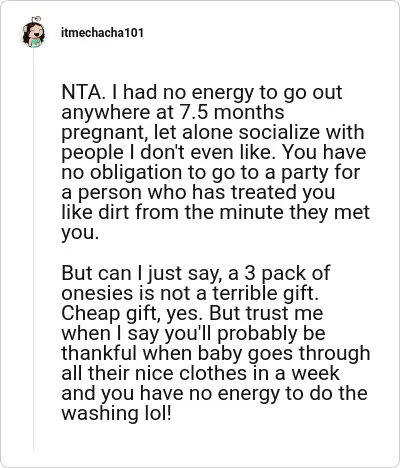This screenshot has width=400, height=468.
Task: Select the second paragraph starting with But can
Action: [216, 343]
